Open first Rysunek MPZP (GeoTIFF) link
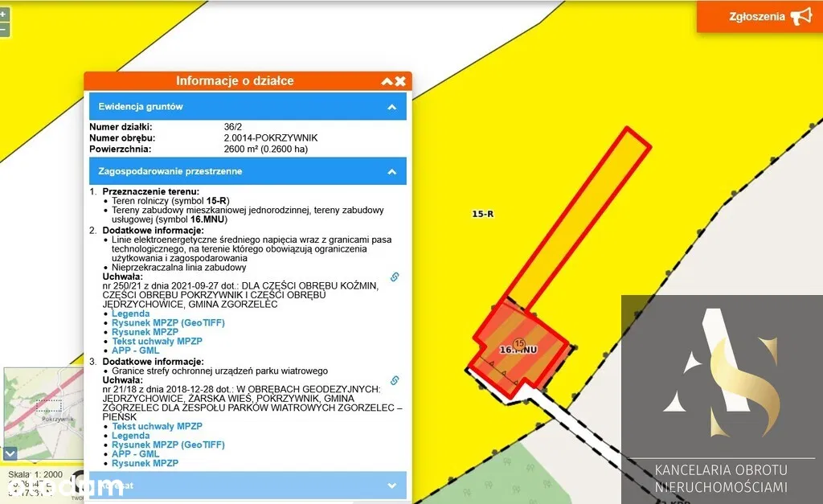Image resolution: width=823 pixels, height=504 pixels. pos(168,322)
